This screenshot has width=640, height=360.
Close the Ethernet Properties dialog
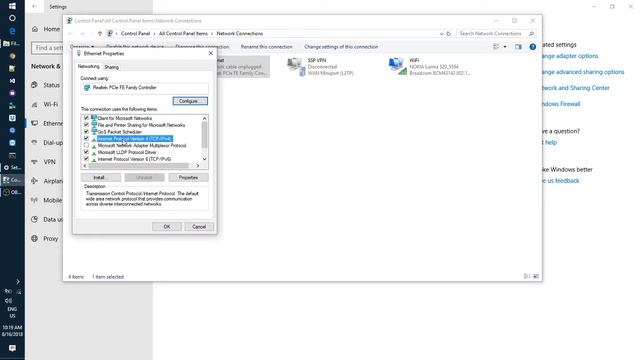[x=211, y=53]
